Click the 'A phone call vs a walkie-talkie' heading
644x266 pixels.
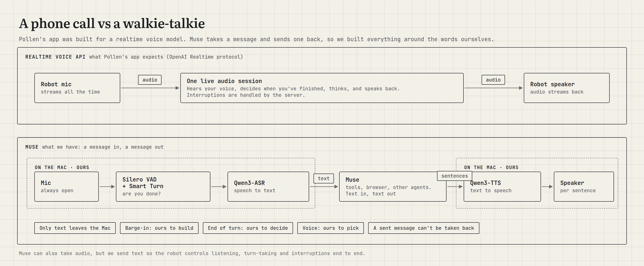pyautogui.click(x=112, y=23)
